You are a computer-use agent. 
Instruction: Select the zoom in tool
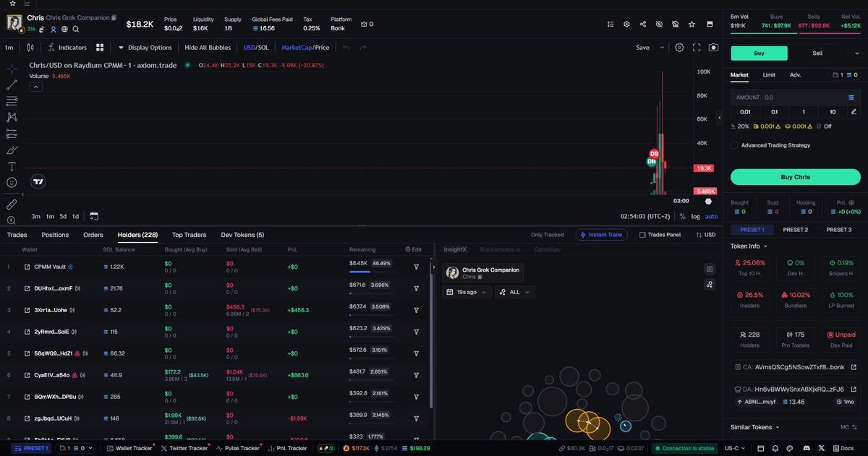click(x=12, y=220)
